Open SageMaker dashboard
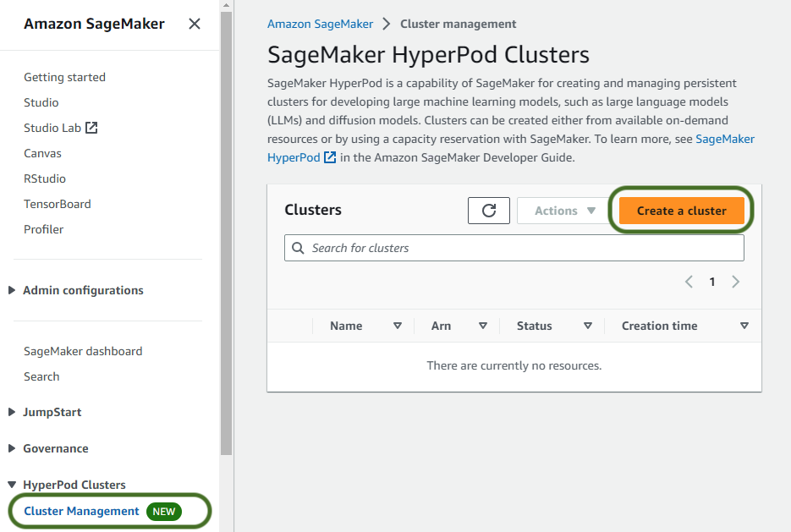Image resolution: width=791 pixels, height=532 pixels. point(83,351)
